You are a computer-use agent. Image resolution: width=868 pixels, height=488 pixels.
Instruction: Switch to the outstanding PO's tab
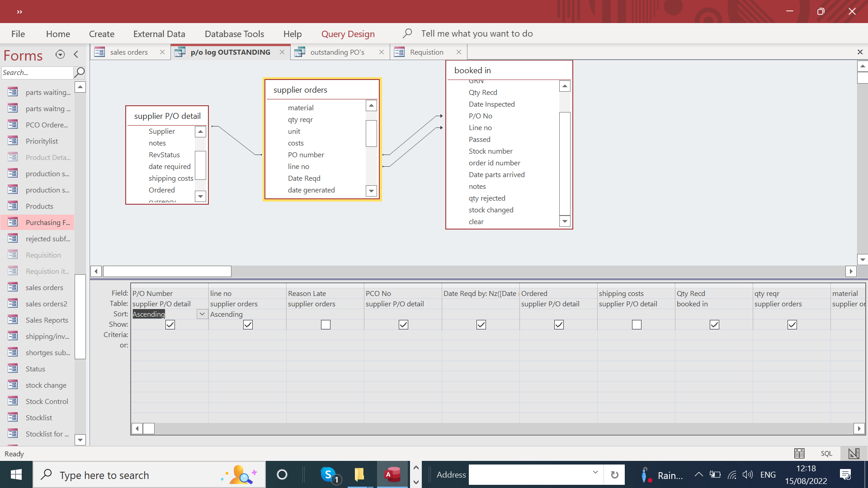[337, 52]
